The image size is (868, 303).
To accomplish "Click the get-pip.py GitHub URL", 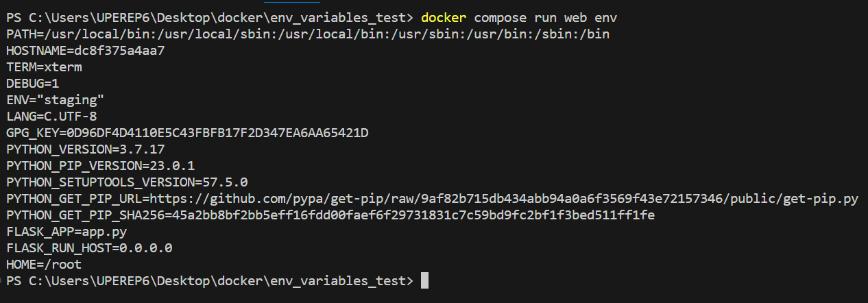I will [x=504, y=199].
